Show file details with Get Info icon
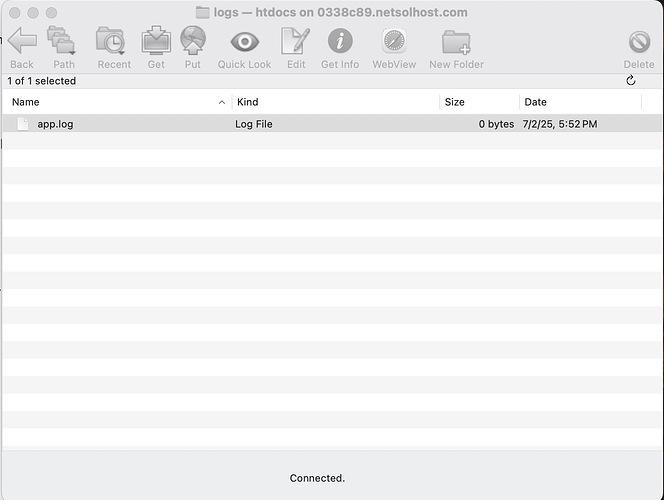Image resolution: width=664 pixels, height=500 pixels. 340,41
